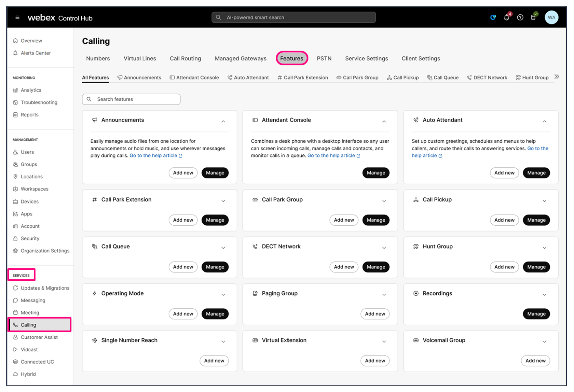
Task: Expand the Call Queue card
Action: pos(223,248)
